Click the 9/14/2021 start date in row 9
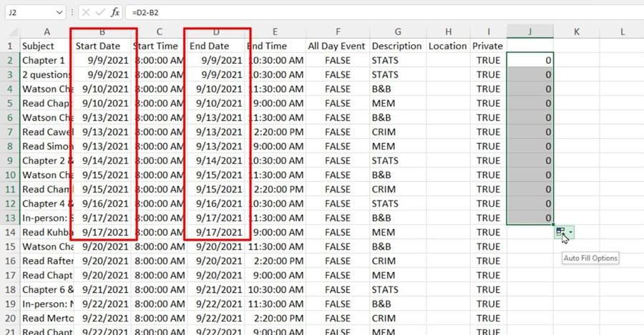The width and height of the screenshot is (644, 335). tap(102, 161)
